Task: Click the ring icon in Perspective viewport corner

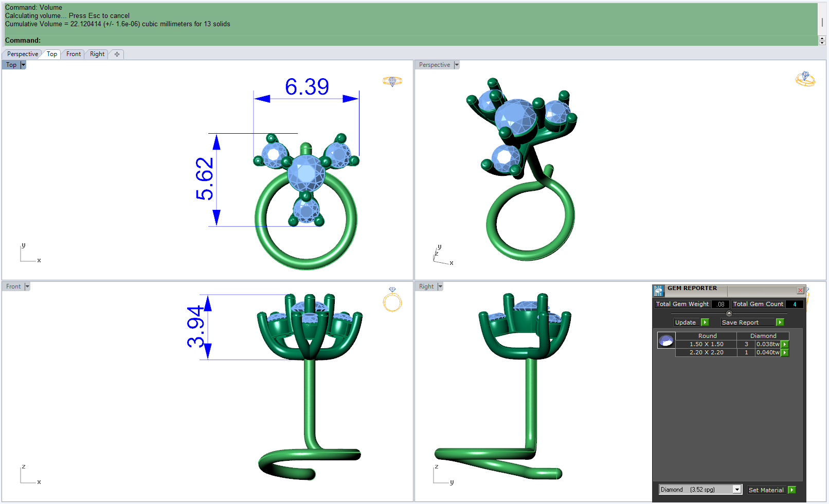Action: (x=805, y=79)
